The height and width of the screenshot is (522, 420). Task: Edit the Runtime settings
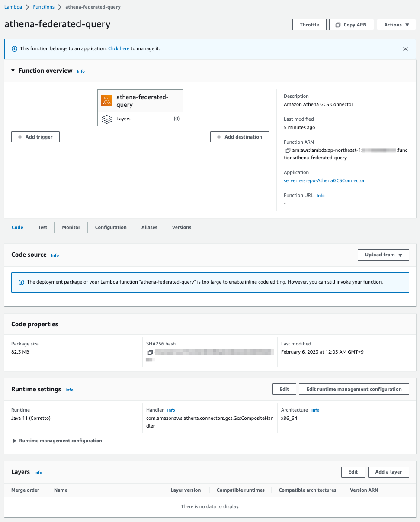point(284,389)
